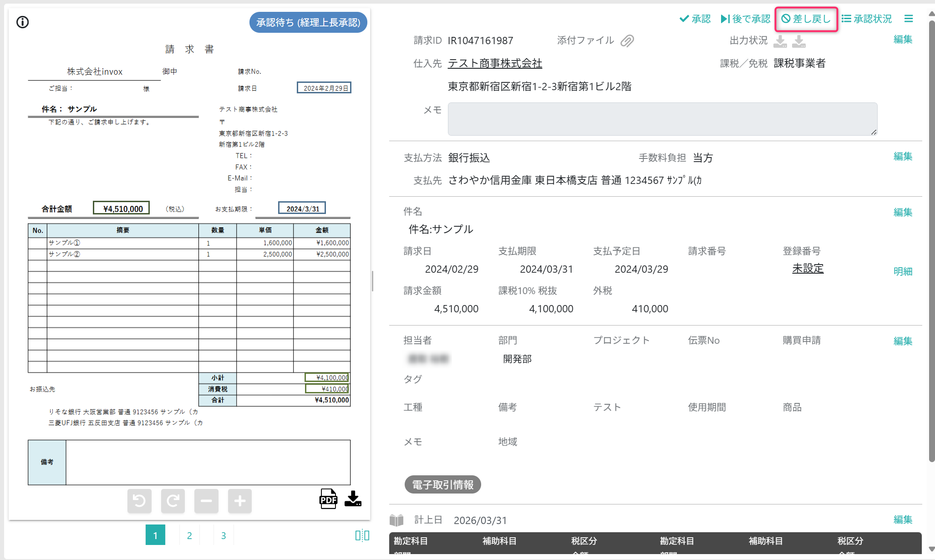The height and width of the screenshot is (560, 935).
Task: Click in the メモ text area
Action: (662, 119)
